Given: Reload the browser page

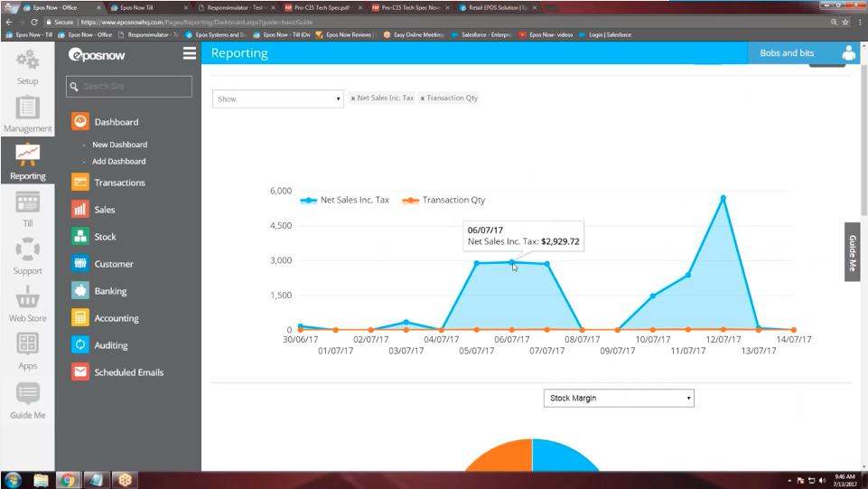Looking at the screenshot, I should click(x=33, y=23).
